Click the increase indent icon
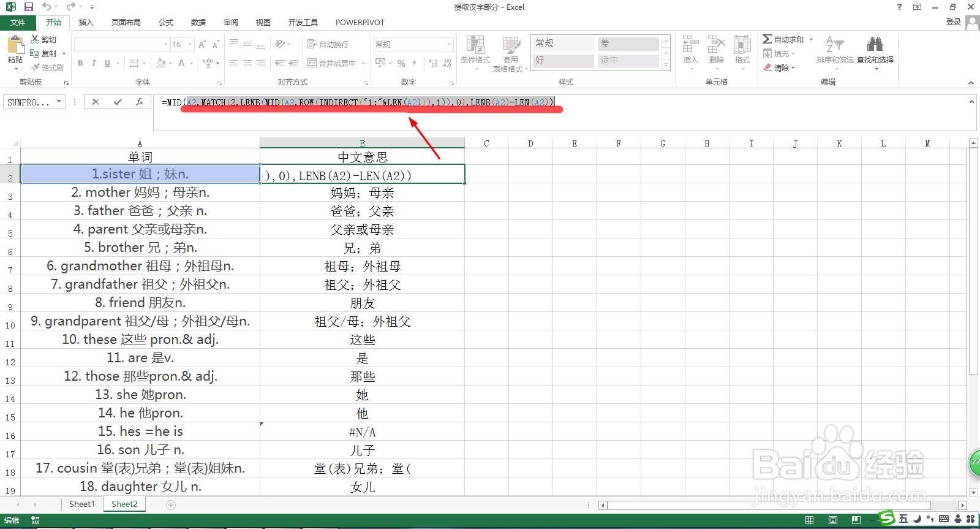 [293, 63]
